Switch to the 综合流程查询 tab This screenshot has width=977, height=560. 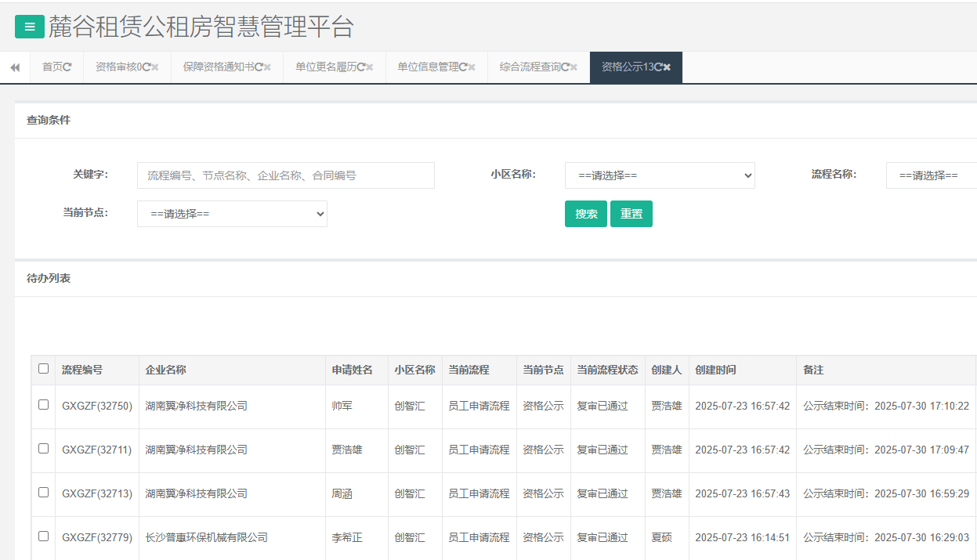point(530,67)
